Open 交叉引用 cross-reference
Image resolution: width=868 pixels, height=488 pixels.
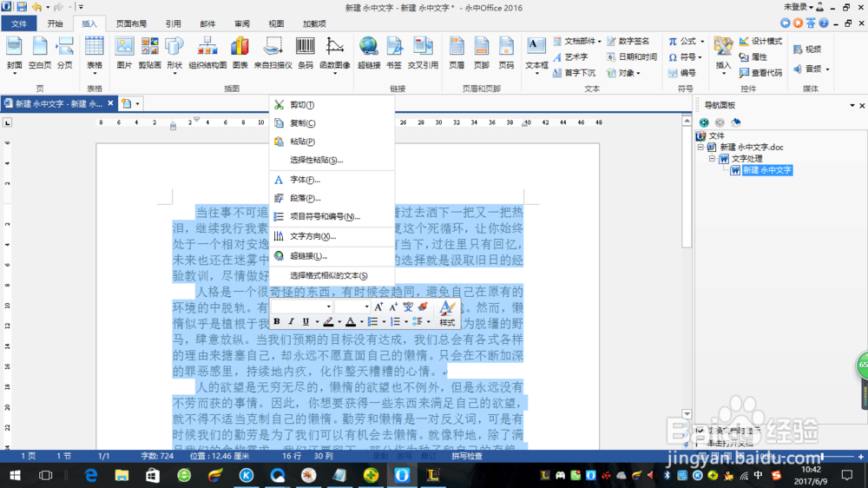pyautogui.click(x=423, y=53)
